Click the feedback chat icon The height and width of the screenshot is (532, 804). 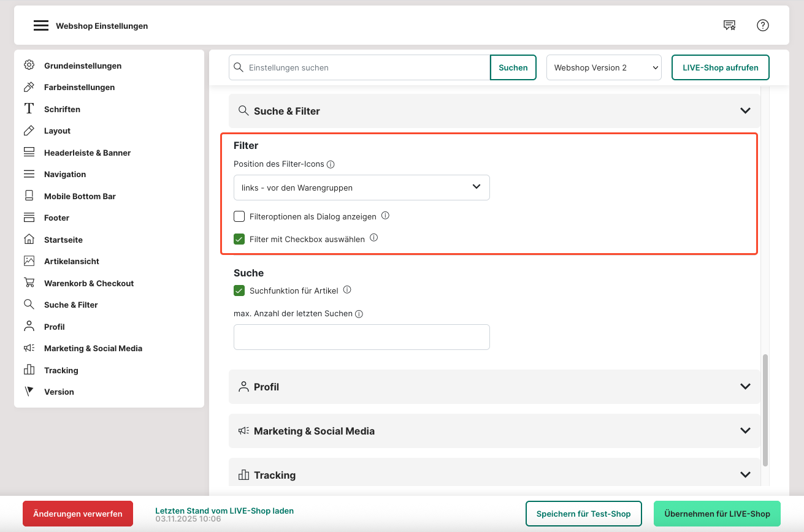click(x=729, y=25)
